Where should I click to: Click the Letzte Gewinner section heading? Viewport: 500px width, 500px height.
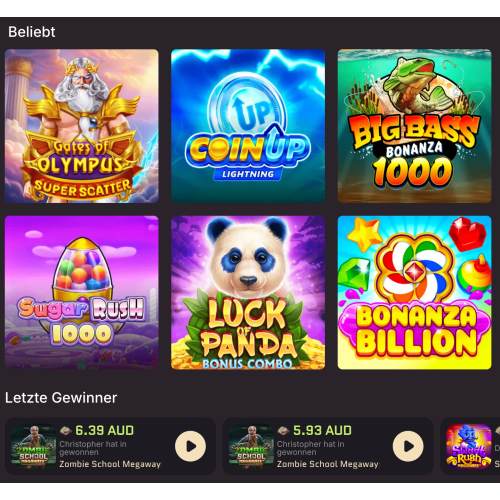click(x=61, y=398)
